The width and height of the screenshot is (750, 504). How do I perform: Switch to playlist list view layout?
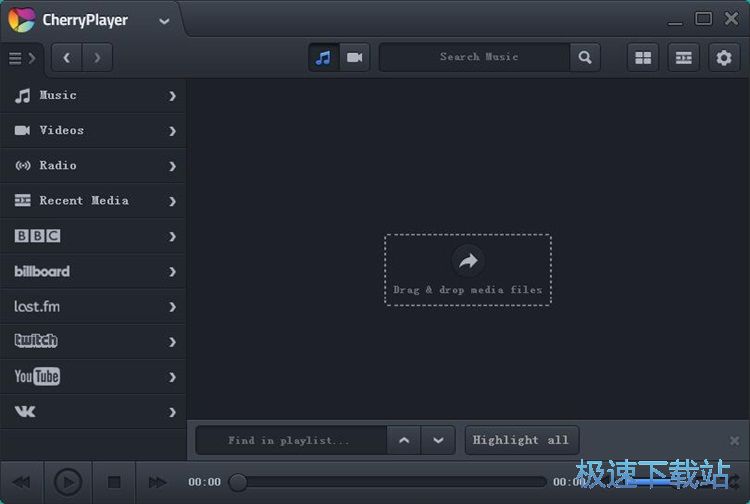click(x=684, y=58)
